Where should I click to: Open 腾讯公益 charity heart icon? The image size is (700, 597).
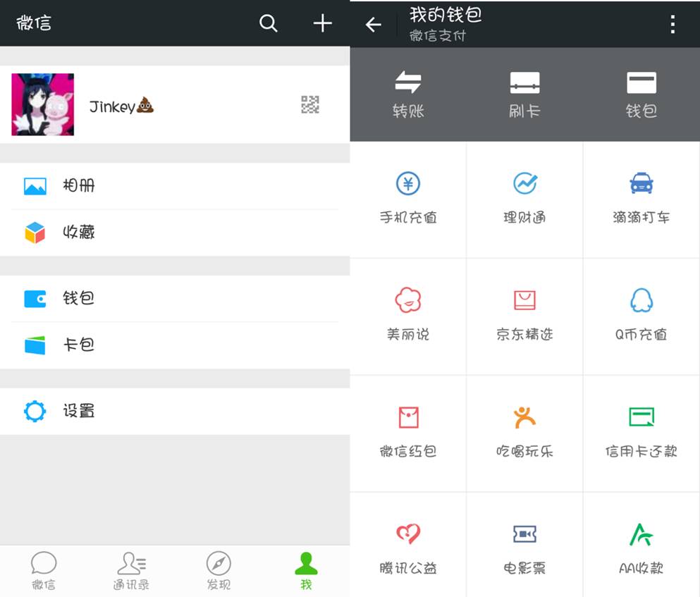[408, 534]
